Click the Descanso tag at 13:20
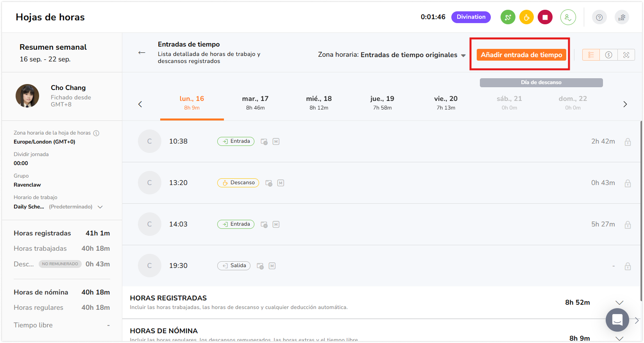Viewport: 644px width, 343px height. point(238,183)
